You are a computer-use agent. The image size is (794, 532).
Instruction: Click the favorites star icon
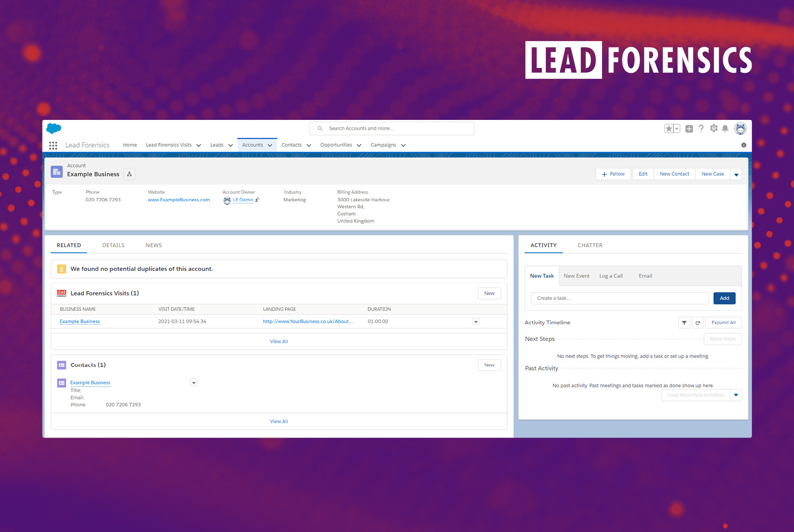[669, 129]
